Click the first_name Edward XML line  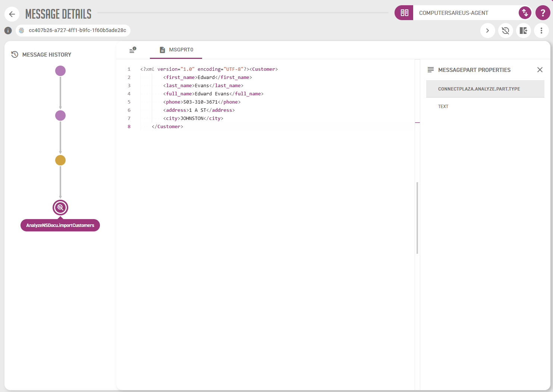(x=207, y=77)
